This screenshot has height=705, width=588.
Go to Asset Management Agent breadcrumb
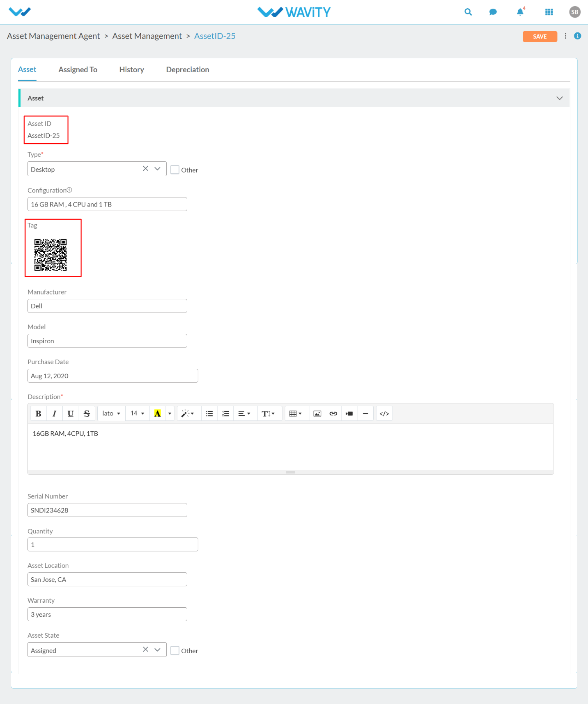(53, 36)
